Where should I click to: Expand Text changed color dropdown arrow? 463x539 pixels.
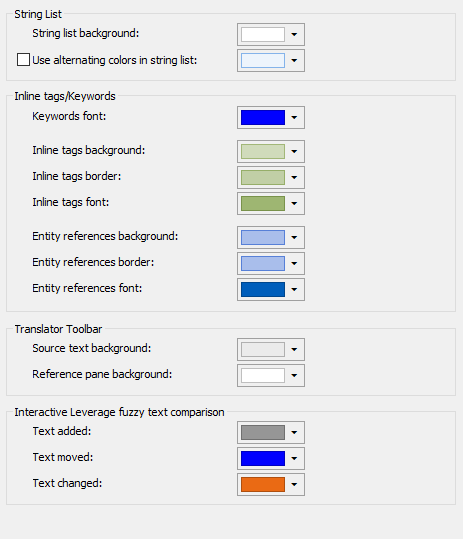point(294,484)
